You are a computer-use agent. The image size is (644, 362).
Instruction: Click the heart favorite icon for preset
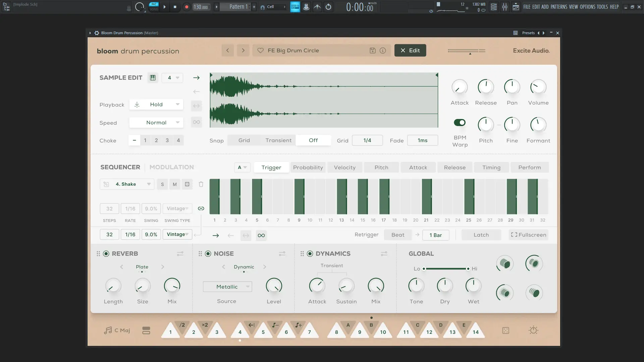point(260,50)
